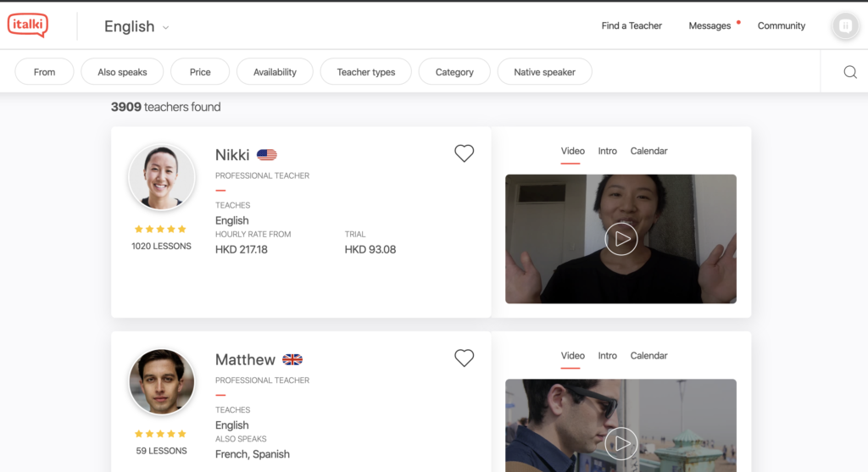Open the Also speaks filter
868x472 pixels.
tap(122, 72)
